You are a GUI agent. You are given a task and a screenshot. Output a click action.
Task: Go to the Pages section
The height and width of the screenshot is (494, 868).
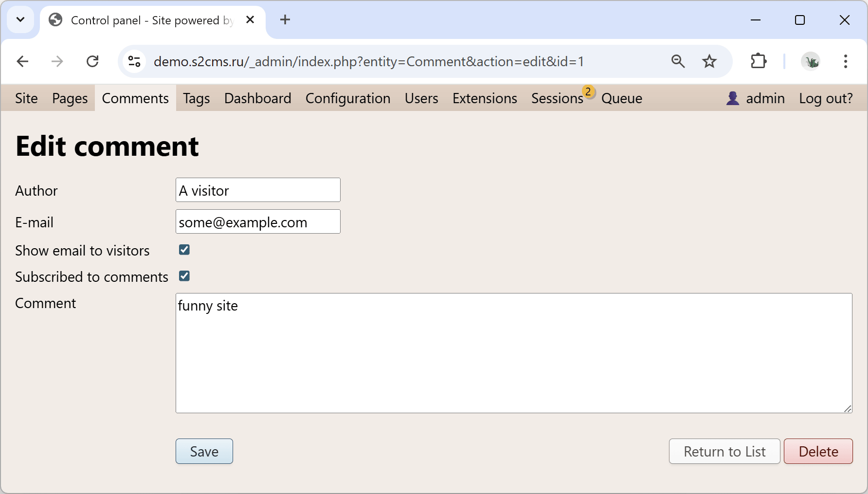tap(70, 98)
